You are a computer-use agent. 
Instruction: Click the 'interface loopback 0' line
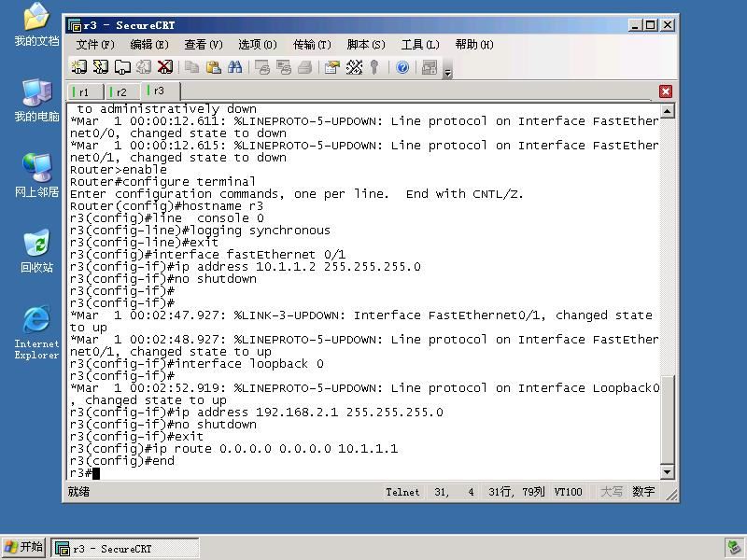pyautogui.click(x=197, y=364)
